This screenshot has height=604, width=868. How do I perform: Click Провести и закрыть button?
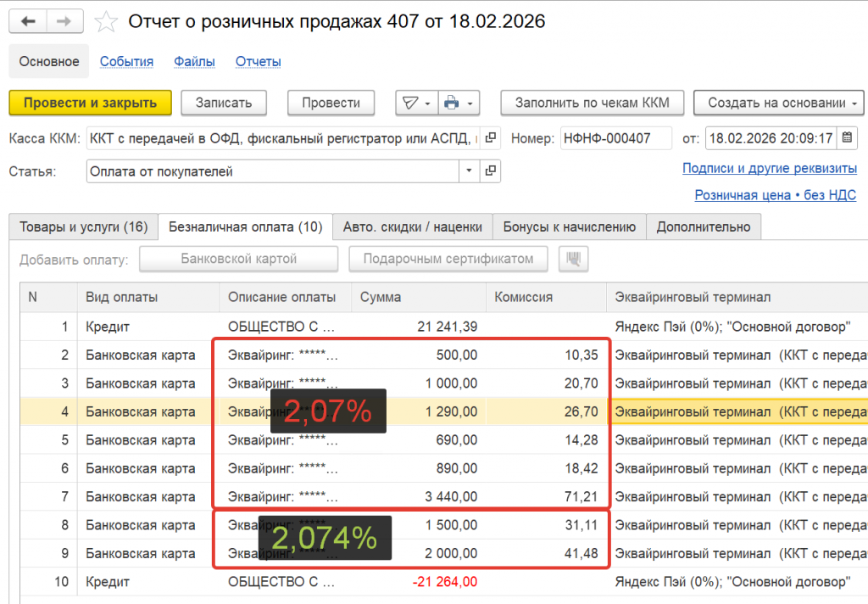click(x=90, y=103)
